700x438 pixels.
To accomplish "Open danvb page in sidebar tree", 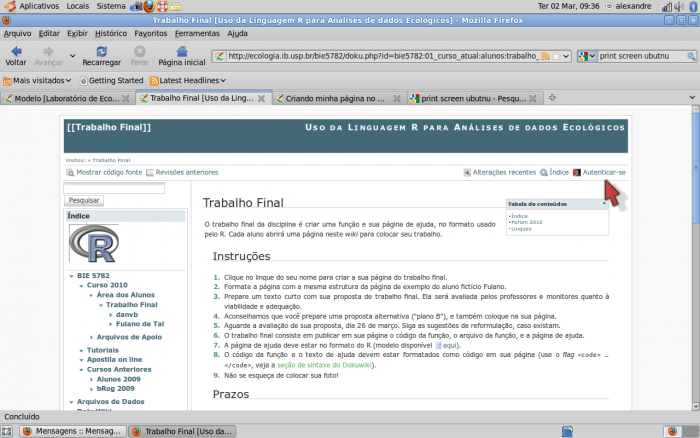I will click(127, 315).
